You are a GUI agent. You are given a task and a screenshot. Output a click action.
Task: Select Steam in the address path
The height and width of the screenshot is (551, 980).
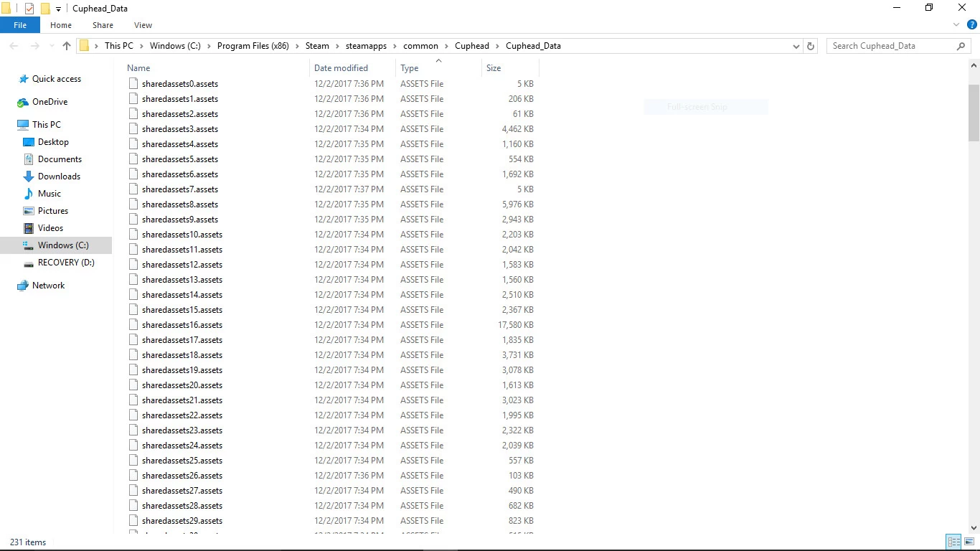[x=317, y=46]
